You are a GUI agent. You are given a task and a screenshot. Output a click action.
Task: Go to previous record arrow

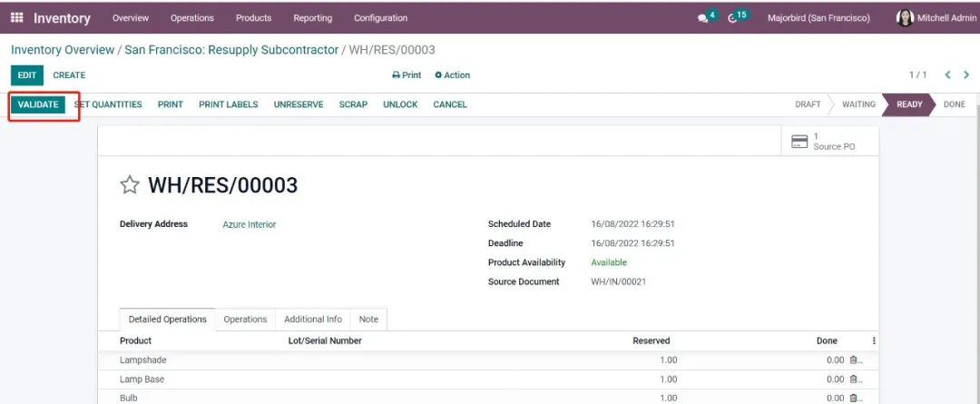[x=948, y=75]
